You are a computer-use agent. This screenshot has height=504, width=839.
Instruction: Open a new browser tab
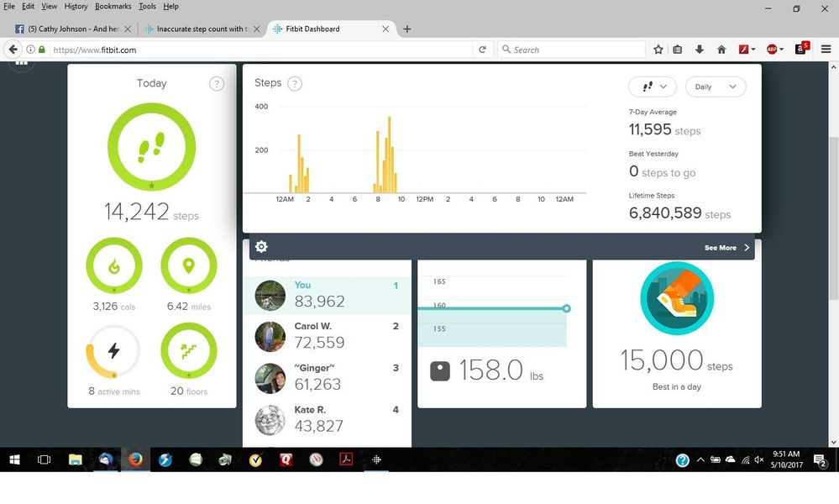(x=407, y=29)
